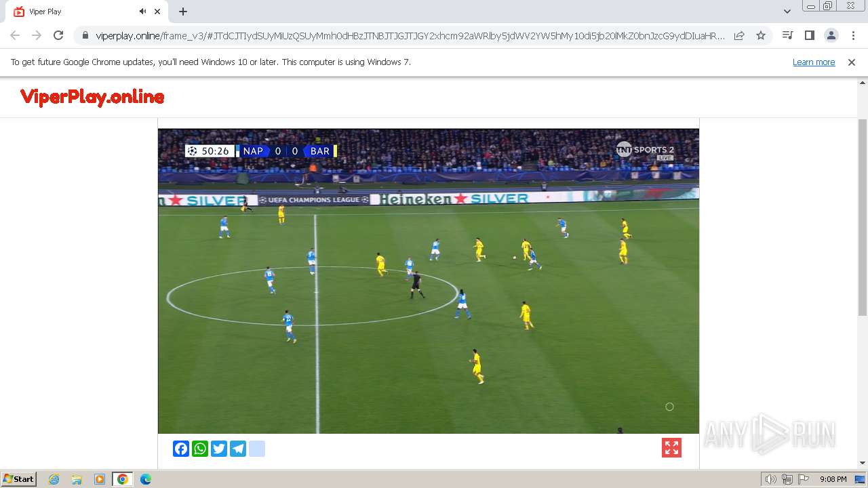Reload the current page

58,35
